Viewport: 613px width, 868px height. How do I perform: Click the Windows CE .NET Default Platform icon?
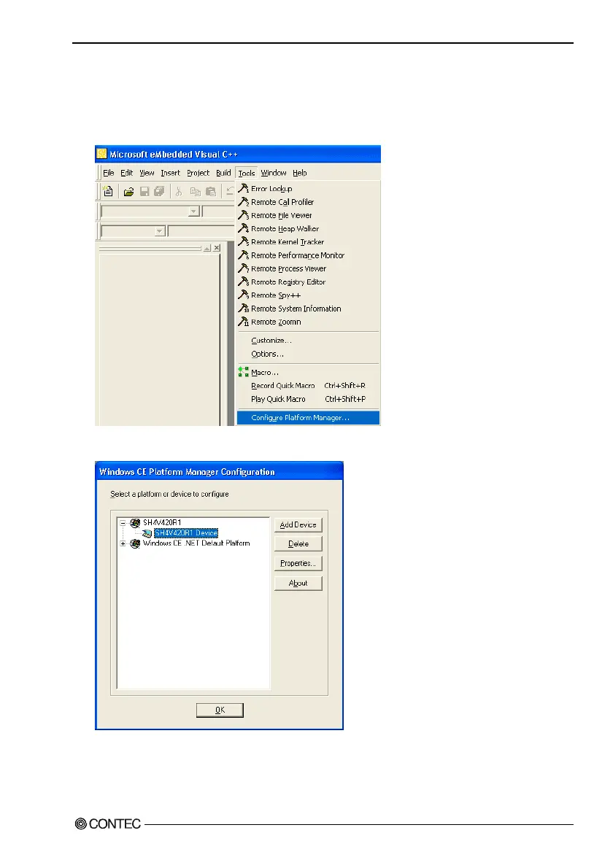pos(135,543)
